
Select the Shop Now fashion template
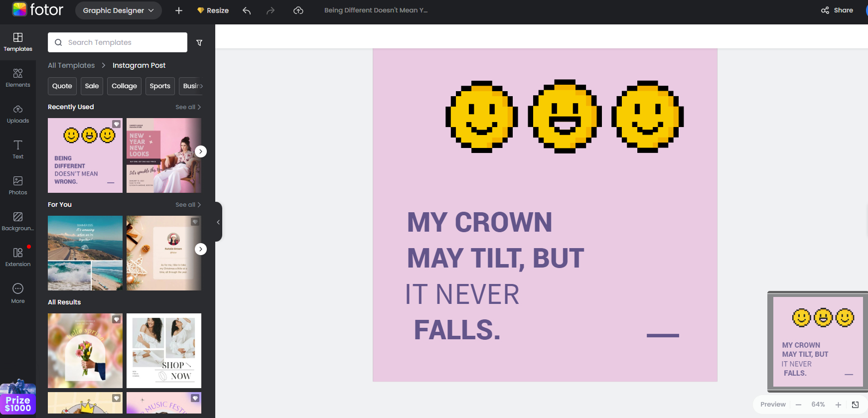pos(164,351)
